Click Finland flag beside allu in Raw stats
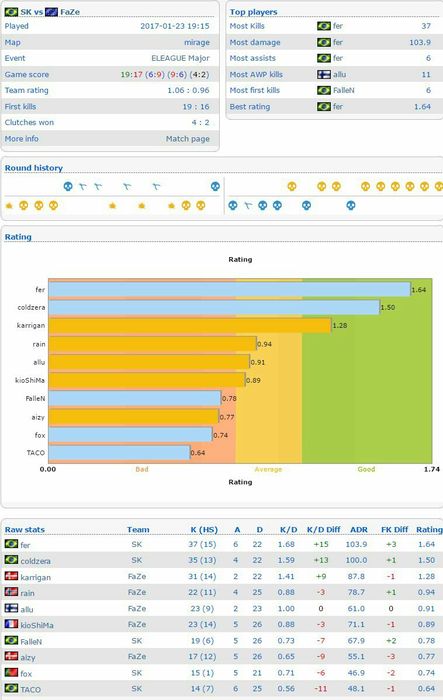Viewport: 443px width, 700px height. click(x=11, y=608)
